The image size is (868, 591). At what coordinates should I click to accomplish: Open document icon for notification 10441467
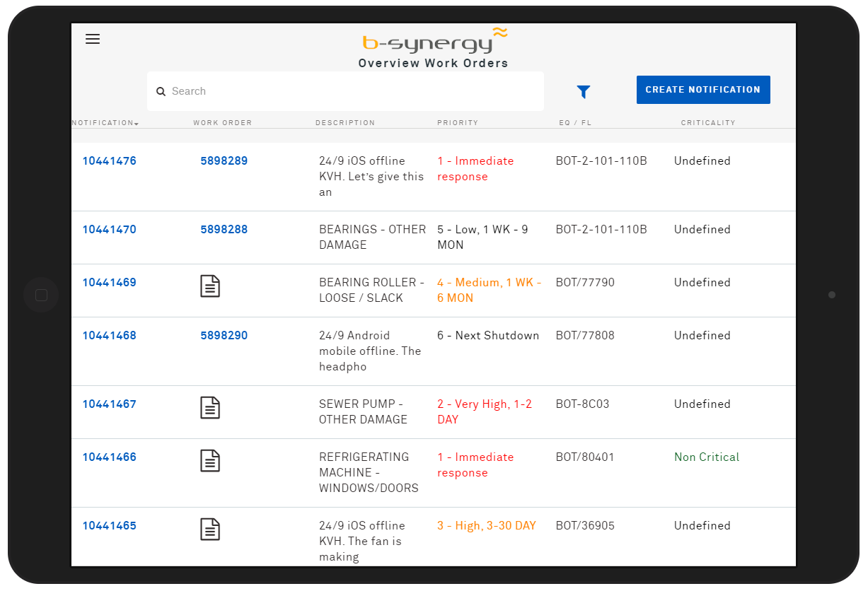[x=210, y=407]
